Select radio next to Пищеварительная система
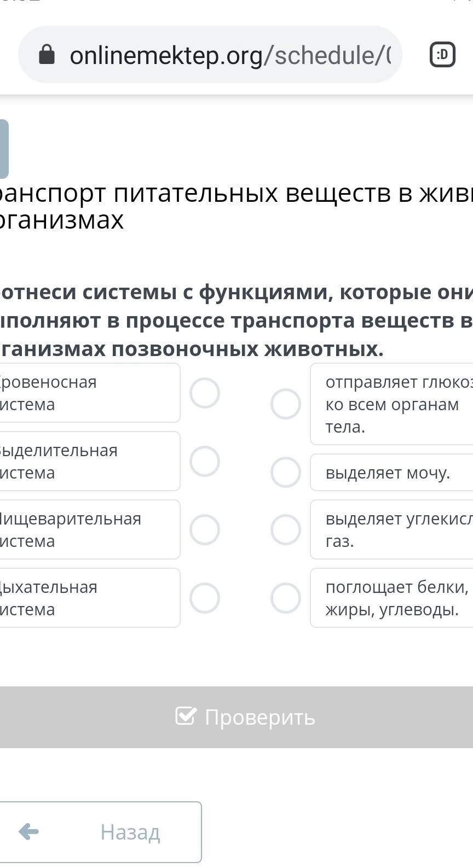 (x=205, y=529)
